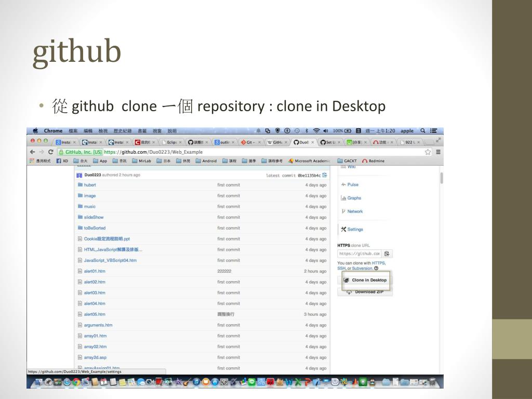Click the Chrome address bar URL
532x399 pixels.
coord(153,152)
